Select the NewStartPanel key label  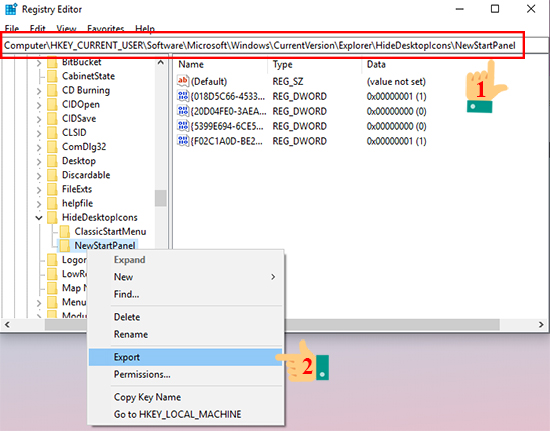[x=105, y=245]
